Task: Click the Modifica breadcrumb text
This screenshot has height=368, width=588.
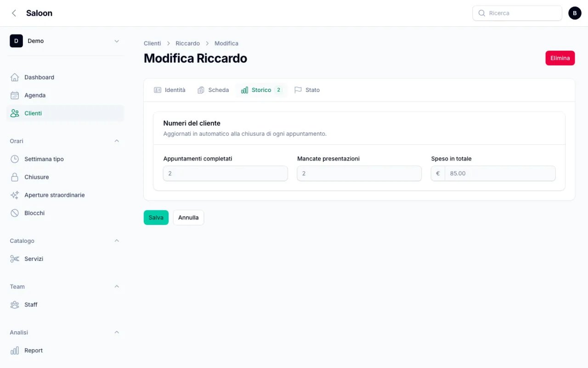Action: click(226, 43)
